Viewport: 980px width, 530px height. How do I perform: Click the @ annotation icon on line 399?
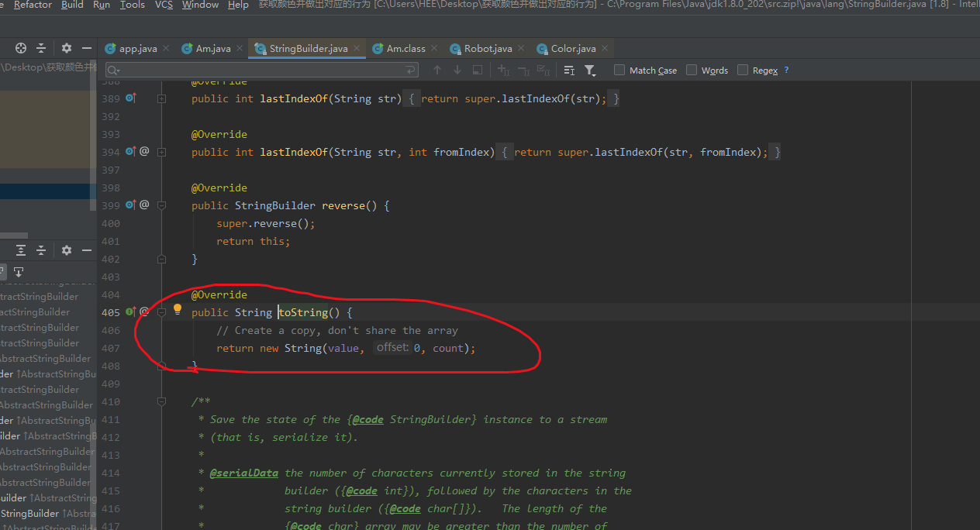tap(144, 205)
